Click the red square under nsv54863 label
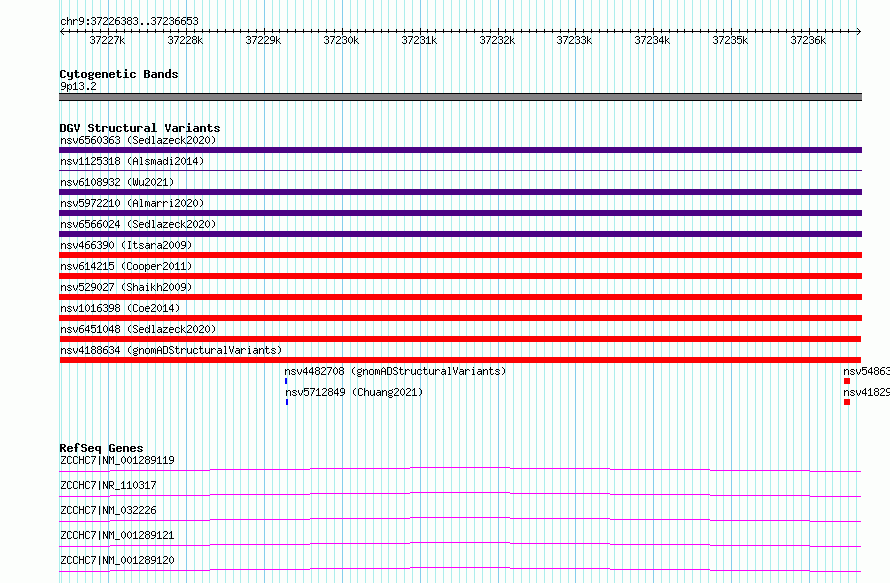The height and width of the screenshot is (583, 890). [847, 381]
